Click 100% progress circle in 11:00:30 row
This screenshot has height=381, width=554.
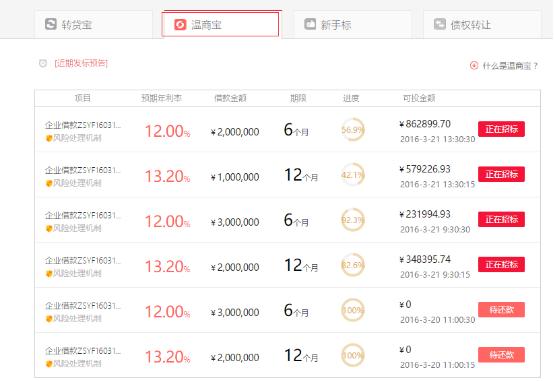(353, 310)
